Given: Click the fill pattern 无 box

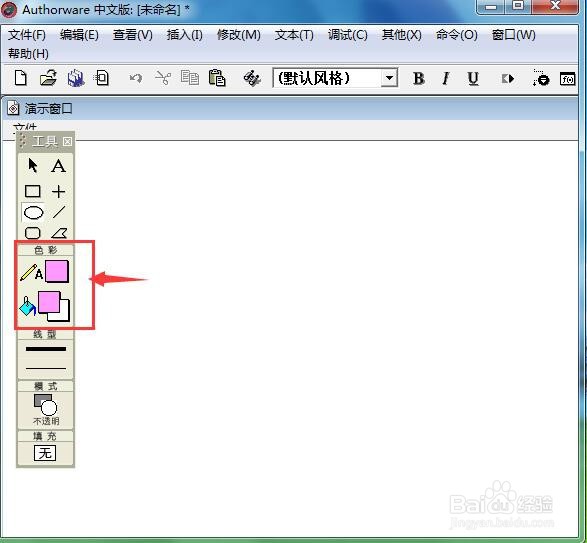Looking at the screenshot, I should [45, 453].
